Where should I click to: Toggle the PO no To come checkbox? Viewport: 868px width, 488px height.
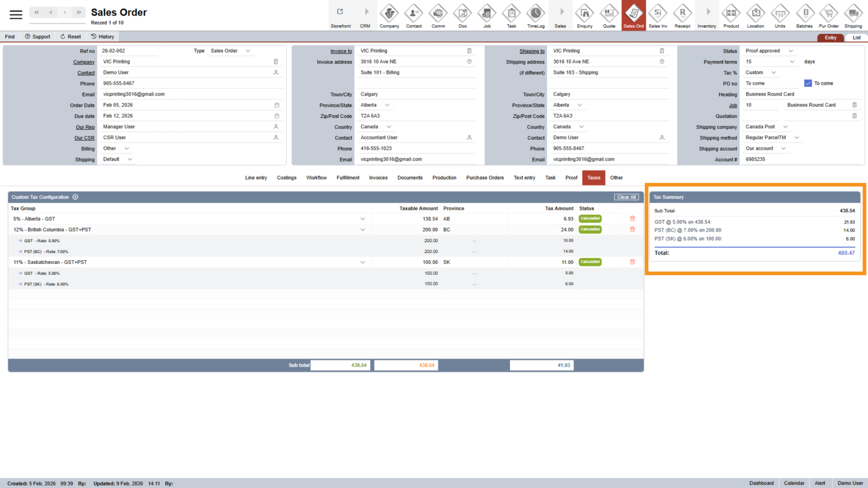tap(808, 83)
